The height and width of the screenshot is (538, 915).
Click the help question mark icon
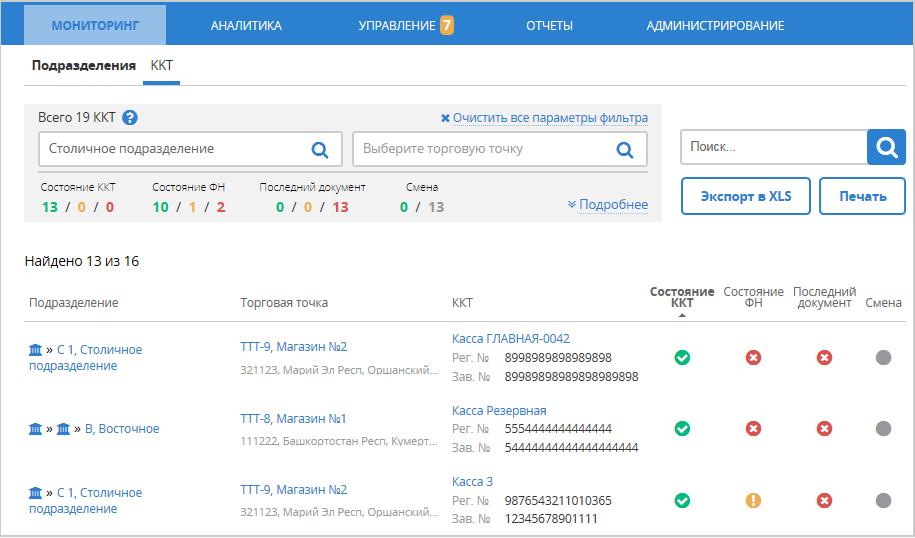[130, 118]
